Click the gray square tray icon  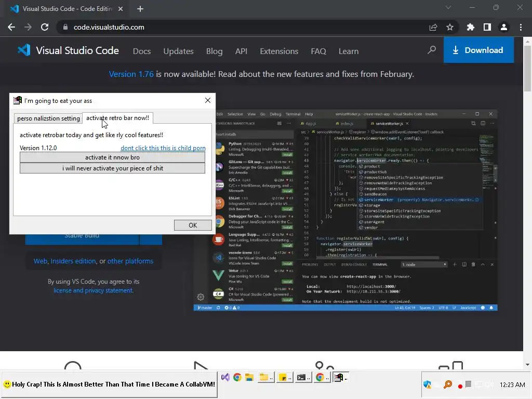point(469,384)
